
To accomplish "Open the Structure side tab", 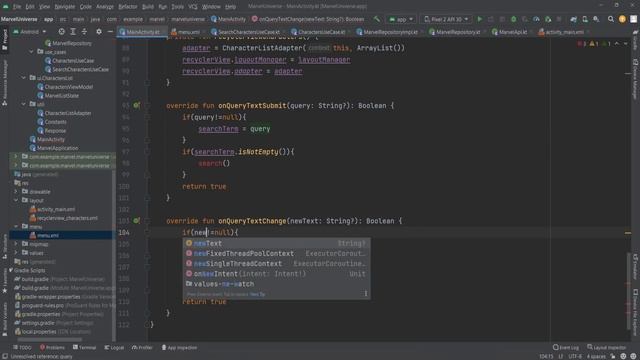I will pos(4,246).
